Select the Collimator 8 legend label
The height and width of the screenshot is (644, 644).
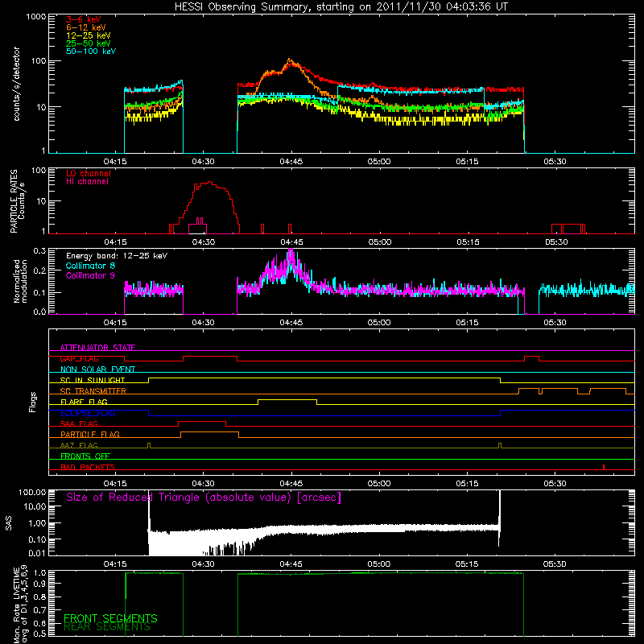click(x=90, y=266)
